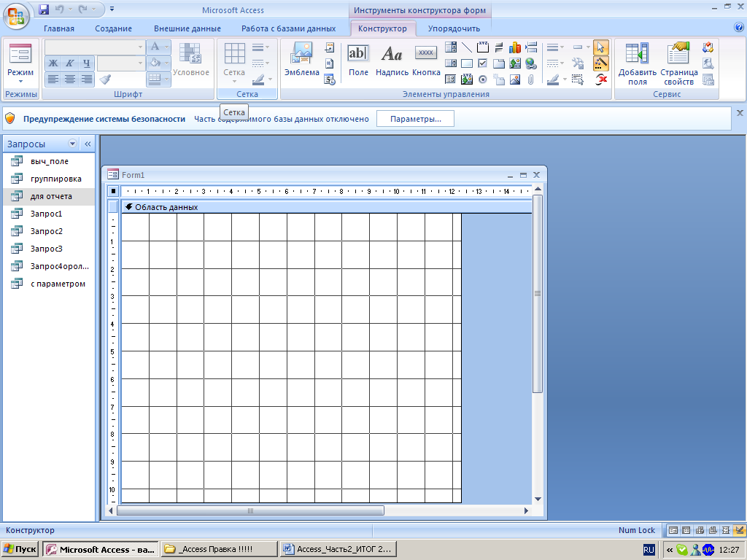
Task: Insert a chart control
Action: tap(515, 47)
